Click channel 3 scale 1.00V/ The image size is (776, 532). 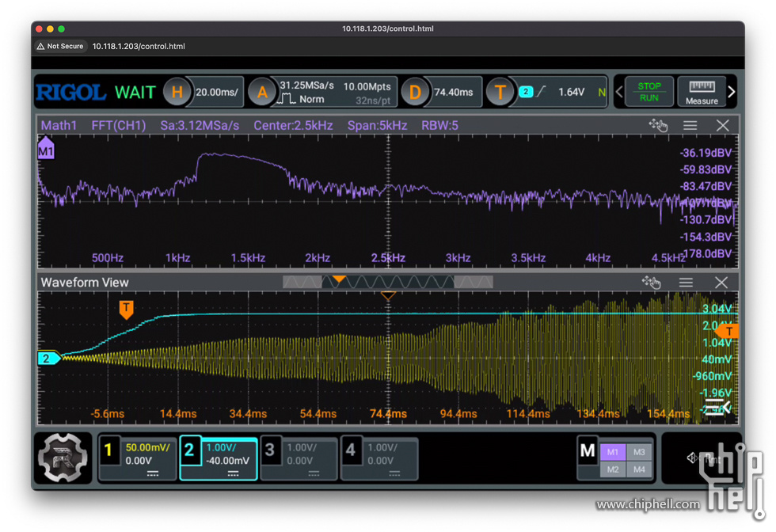click(x=302, y=447)
